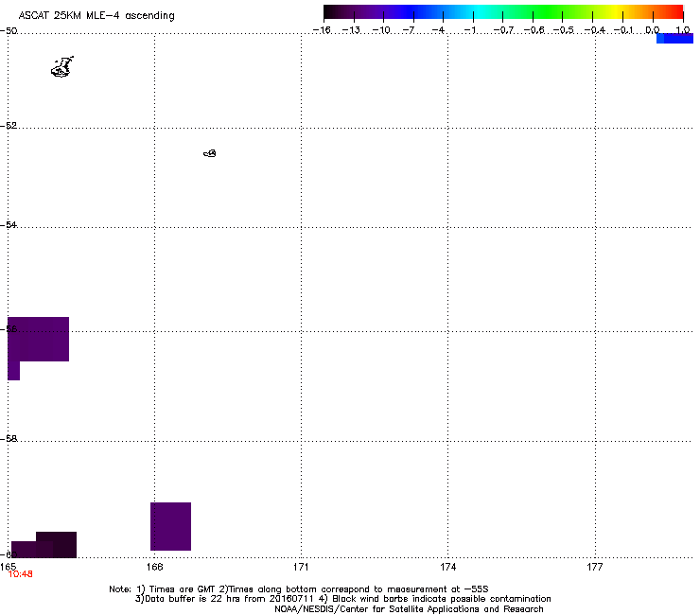Pick the red end of the color bar
The height and width of the screenshot is (615, 700).
click(x=676, y=12)
